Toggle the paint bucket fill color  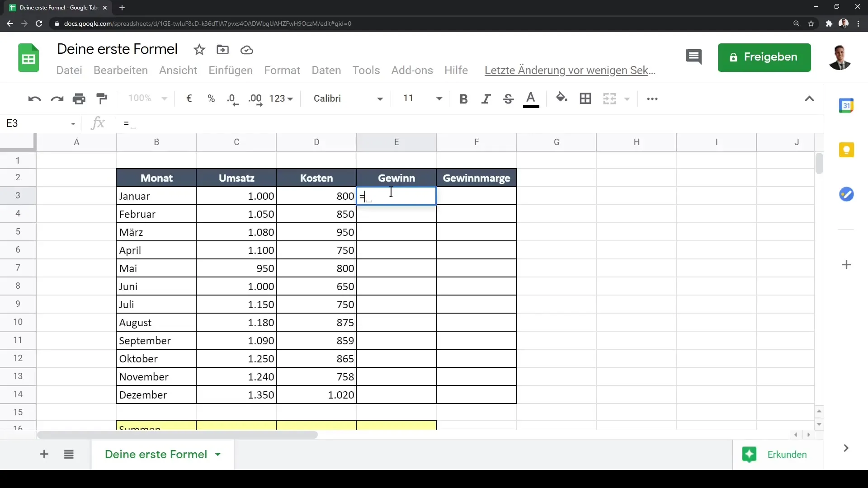pyautogui.click(x=561, y=99)
